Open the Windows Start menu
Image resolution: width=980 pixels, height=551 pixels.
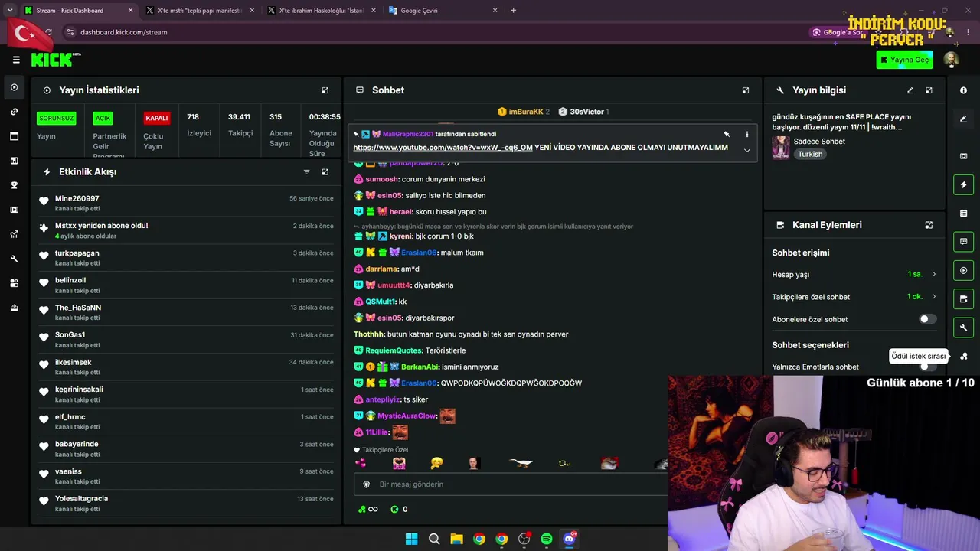pyautogui.click(x=411, y=539)
